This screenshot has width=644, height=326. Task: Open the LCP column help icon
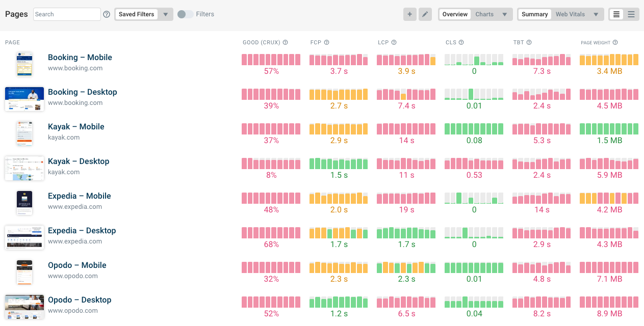pyautogui.click(x=394, y=43)
